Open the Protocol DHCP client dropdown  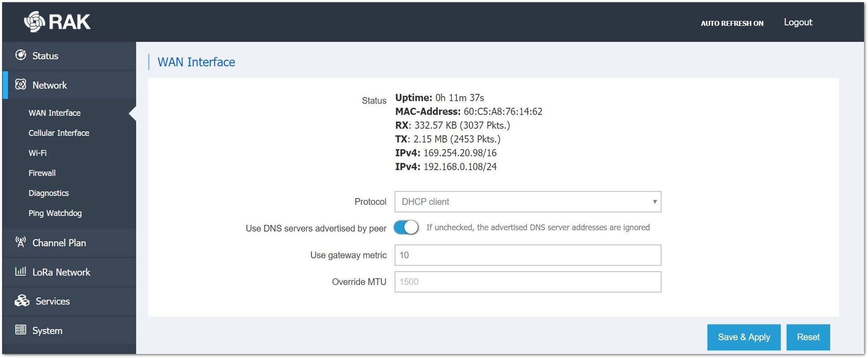528,202
